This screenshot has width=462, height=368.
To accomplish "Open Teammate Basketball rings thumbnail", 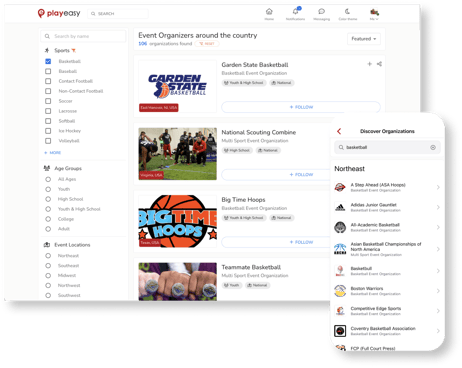I will 178,282.
